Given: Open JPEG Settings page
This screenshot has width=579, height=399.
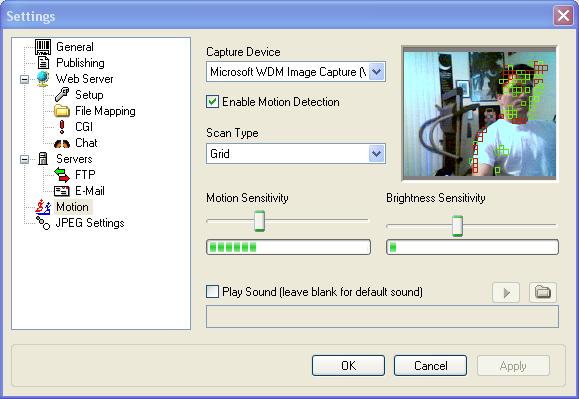Looking at the screenshot, I should [x=90, y=223].
